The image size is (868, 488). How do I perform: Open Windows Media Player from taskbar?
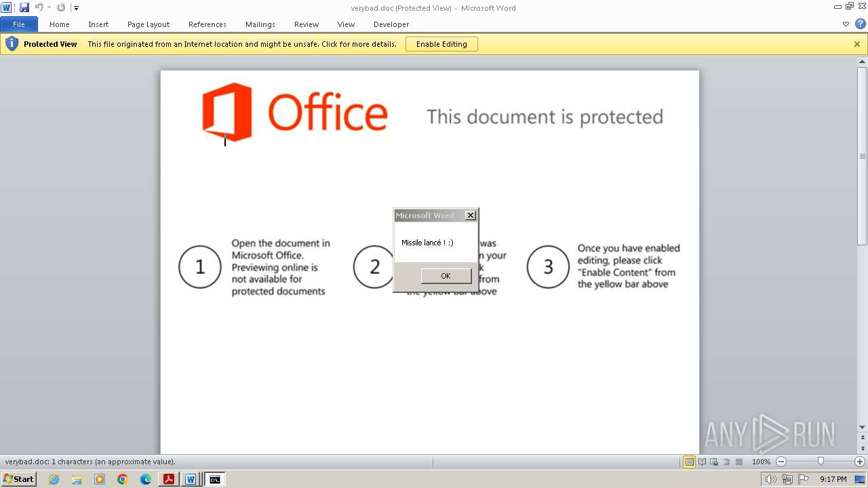(x=100, y=479)
